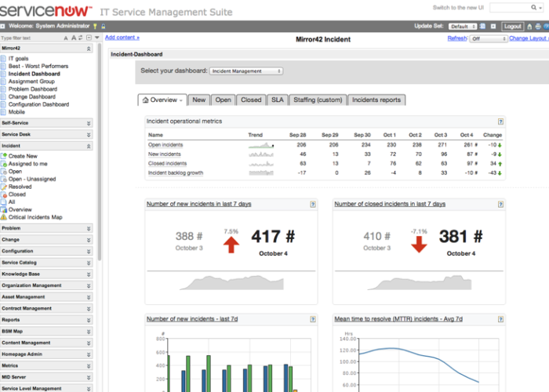
Task: Open the navigator options dropdown arrow
Action: [97, 38]
